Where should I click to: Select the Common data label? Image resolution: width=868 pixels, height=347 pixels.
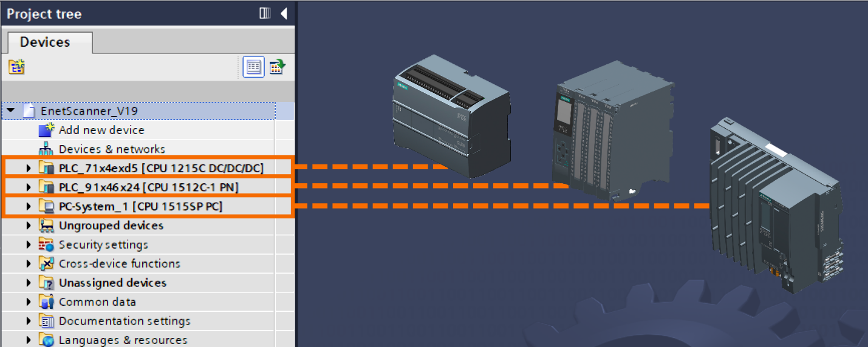(x=97, y=302)
